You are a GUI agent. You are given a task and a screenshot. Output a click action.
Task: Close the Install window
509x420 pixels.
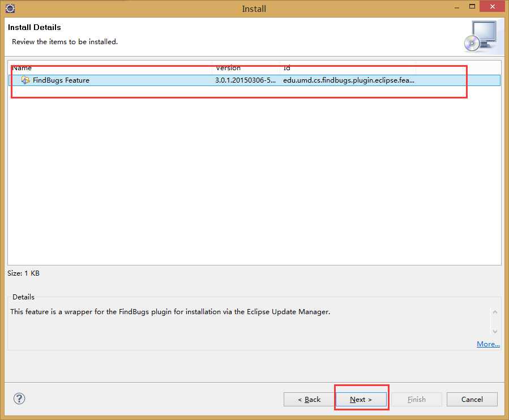coord(492,6)
